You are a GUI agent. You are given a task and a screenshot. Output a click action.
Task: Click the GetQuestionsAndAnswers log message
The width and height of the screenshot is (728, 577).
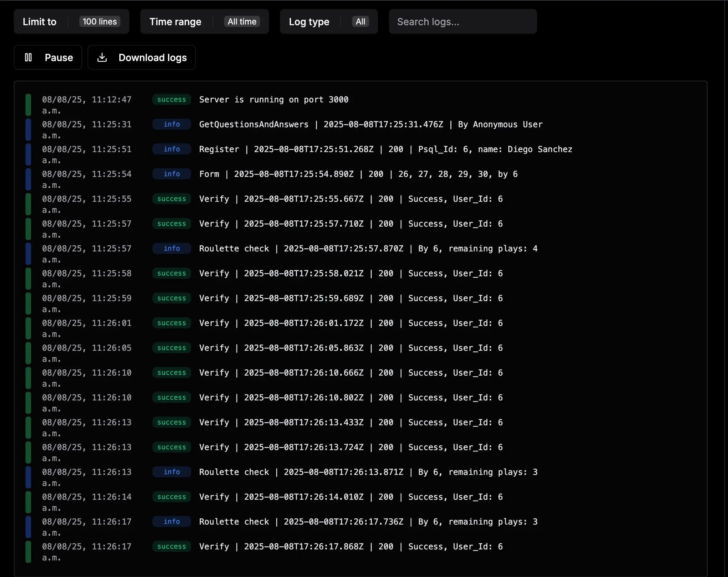coord(371,125)
